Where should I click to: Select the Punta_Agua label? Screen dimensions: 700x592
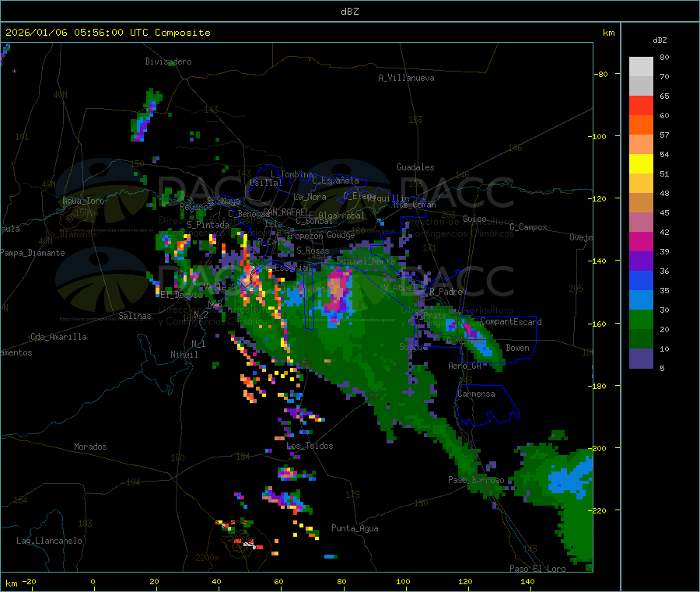pos(355,528)
